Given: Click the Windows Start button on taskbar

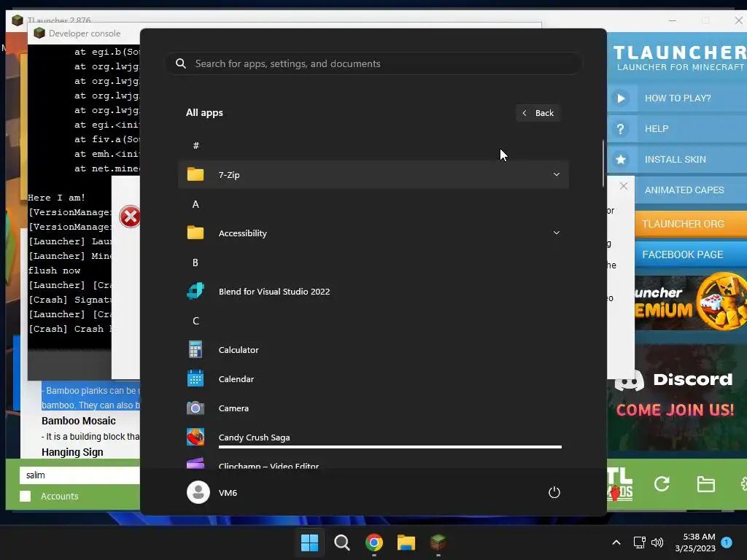Looking at the screenshot, I should (309, 542).
